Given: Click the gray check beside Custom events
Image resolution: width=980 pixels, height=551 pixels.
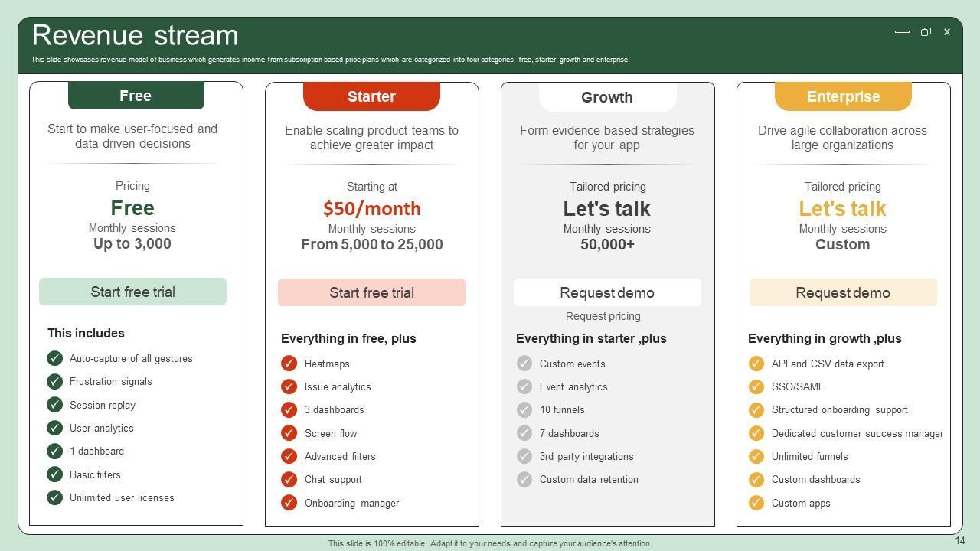Looking at the screenshot, I should pyautogui.click(x=524, y=364).
